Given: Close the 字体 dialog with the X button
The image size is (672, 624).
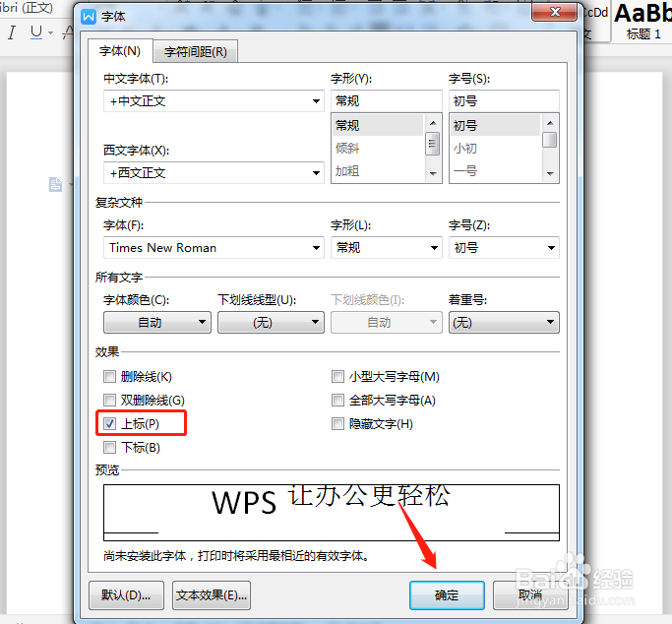Looking at the screenshot, I should click(x=555, y=12).
